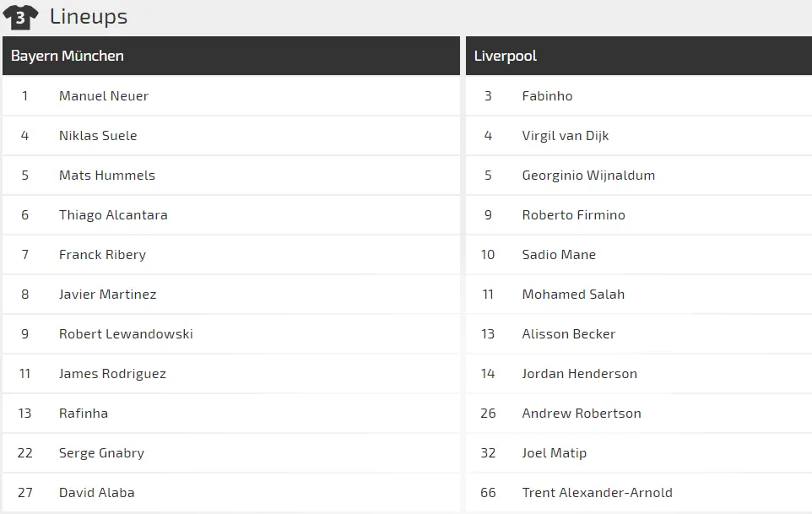Image resolution: width=812 pixels, height=514 pixels.
Task: Select the Bayern München team header
Action: tap(68, 56)
